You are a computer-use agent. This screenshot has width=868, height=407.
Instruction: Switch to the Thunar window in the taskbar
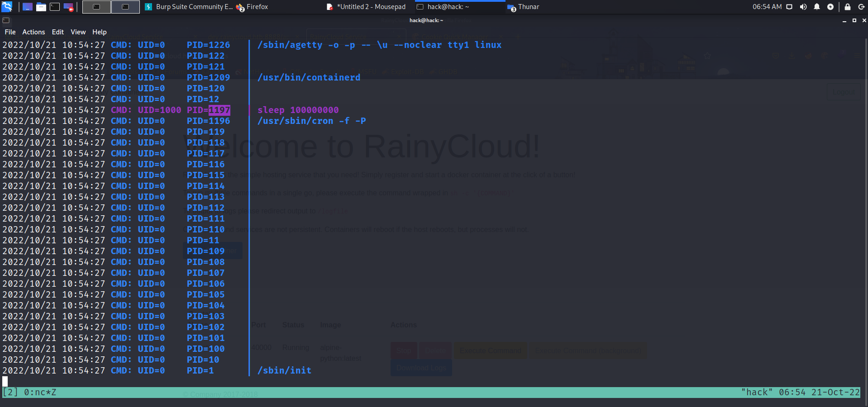coord(524,7)
